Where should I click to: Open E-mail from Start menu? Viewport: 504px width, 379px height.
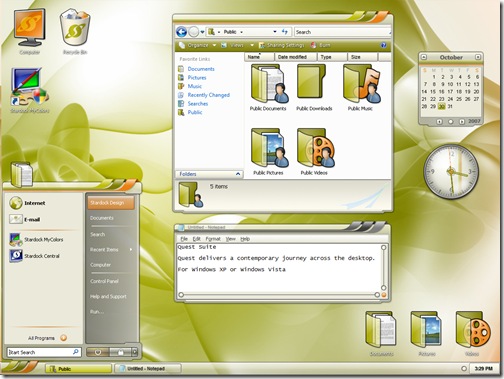pyautogui.click(x=25, y=219)
